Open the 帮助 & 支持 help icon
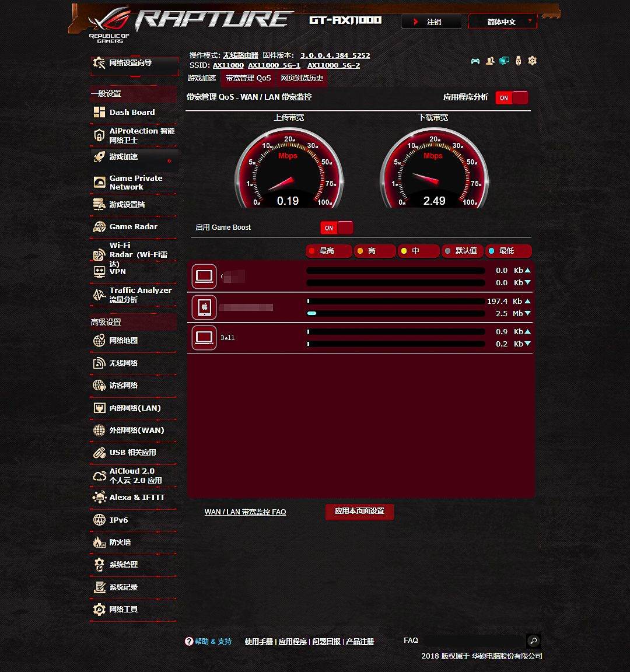This screenshot has width=630, height=672. coord(189,641)
